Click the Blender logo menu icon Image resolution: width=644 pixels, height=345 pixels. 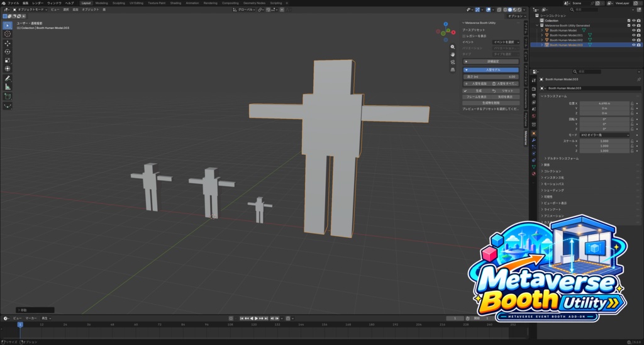[3, 3]
